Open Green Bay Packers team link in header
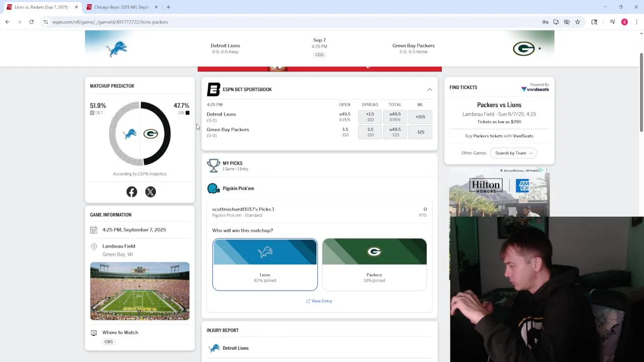 point(414,45)
